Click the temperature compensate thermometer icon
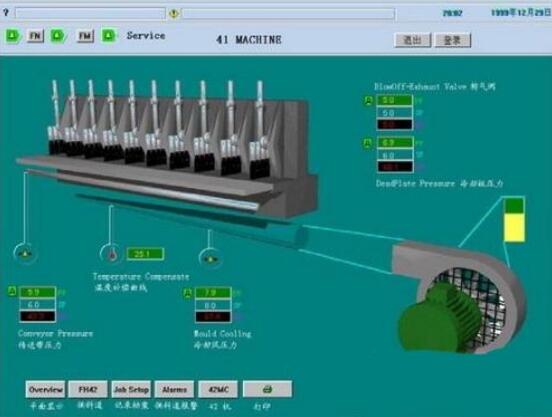The height and width of the screenshot is (417, 552). [x=112, y=253]
